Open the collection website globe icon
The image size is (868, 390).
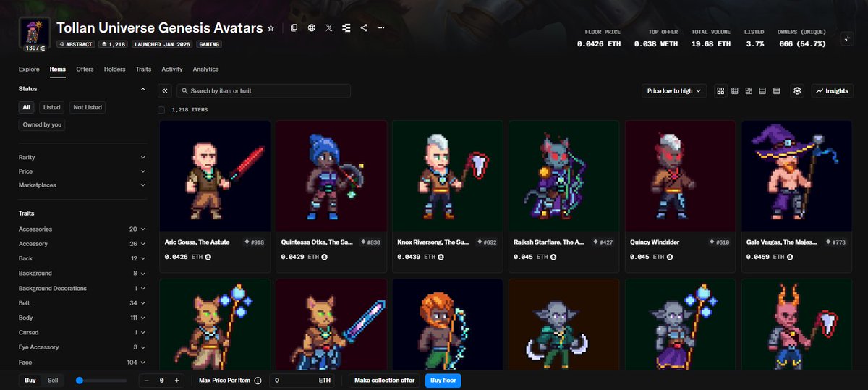pyautogui.click(x=311, y=28)
